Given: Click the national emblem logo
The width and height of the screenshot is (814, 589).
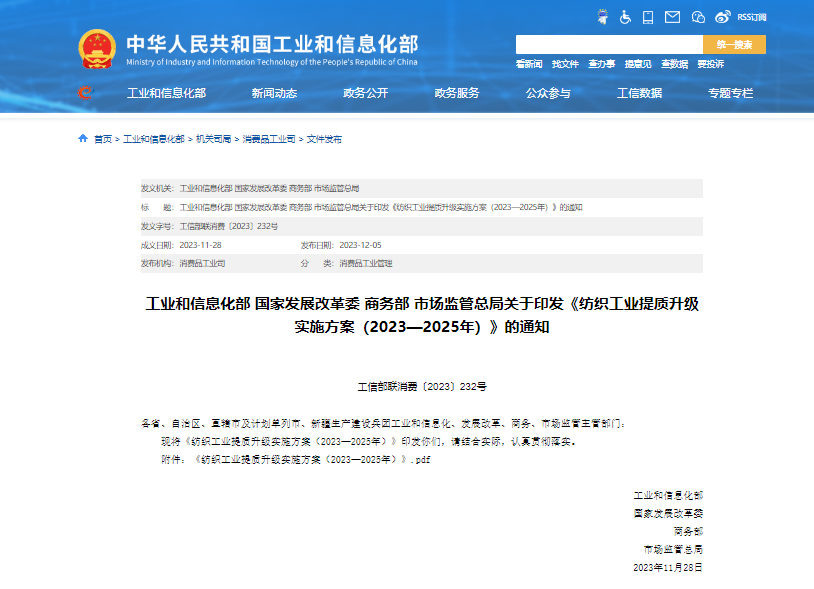Looking at the screenshot, I should (x=97, y=48).
